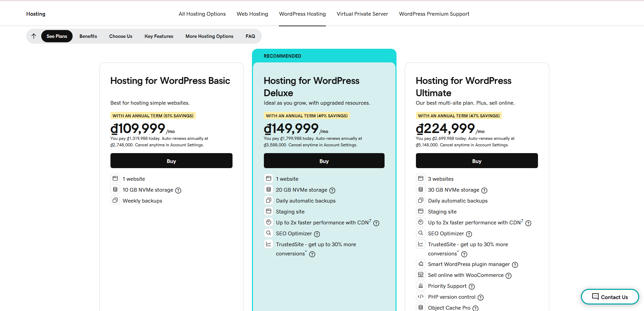Open Virtual Private Server tab

pos(362,14)
